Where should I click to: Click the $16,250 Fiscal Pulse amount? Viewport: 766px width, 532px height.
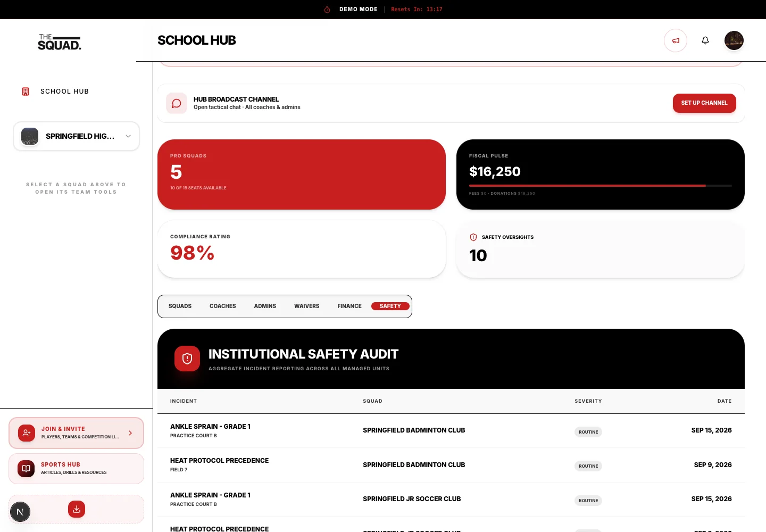coord(495,172)
